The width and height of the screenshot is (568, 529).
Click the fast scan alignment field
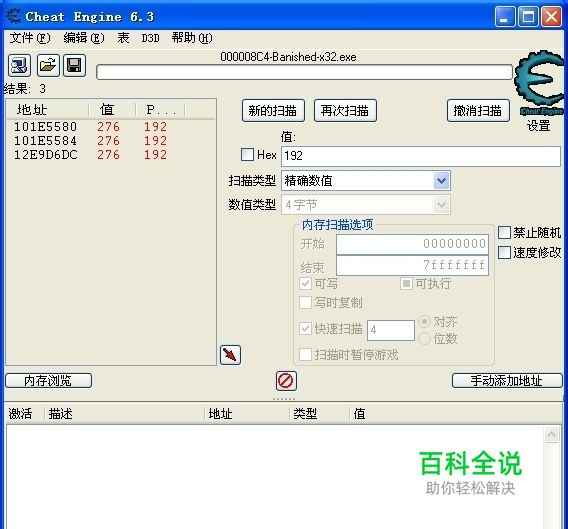(391, 330)
